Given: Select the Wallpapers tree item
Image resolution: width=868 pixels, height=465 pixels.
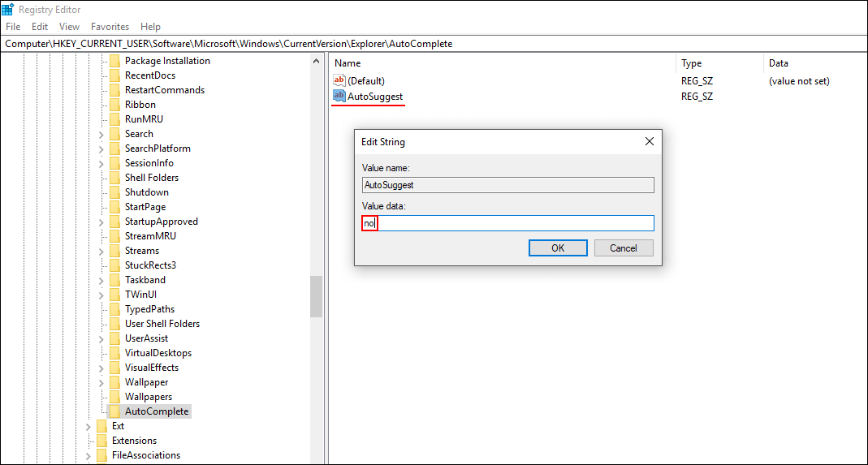Looking at the screenshot, I should [x=149, y=397].
